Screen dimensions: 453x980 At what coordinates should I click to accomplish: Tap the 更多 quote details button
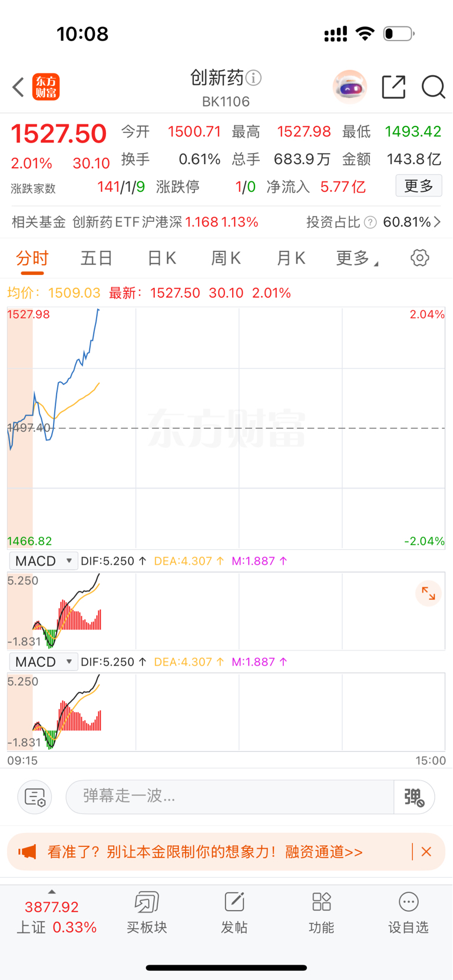[419, 186]
